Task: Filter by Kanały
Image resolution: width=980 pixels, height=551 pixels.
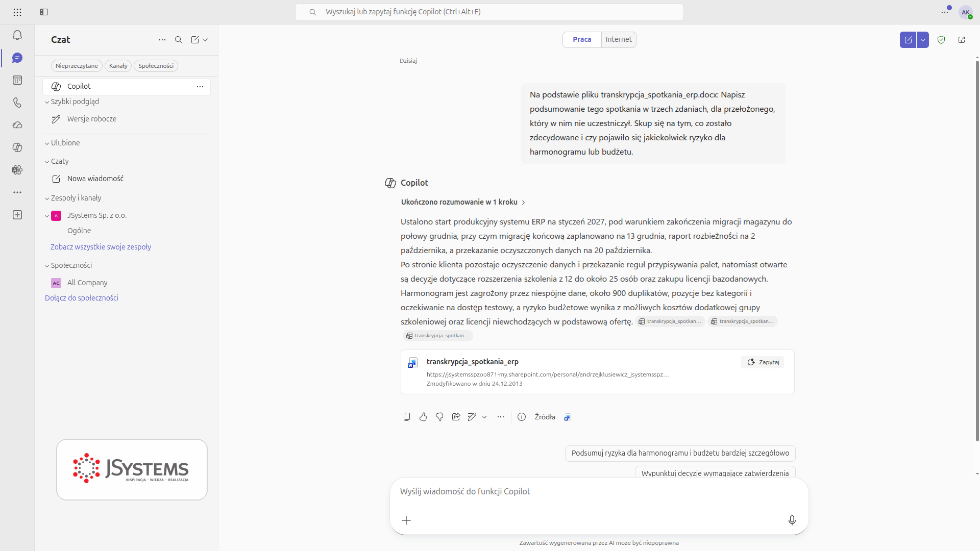Action: point(118,66)
